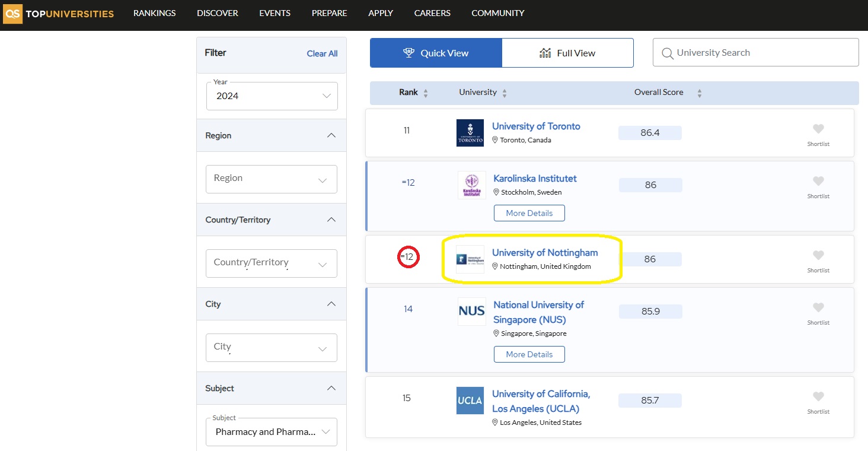
Task: Shortlist University of Nottingham heart icon
Action: click(818, 255)
